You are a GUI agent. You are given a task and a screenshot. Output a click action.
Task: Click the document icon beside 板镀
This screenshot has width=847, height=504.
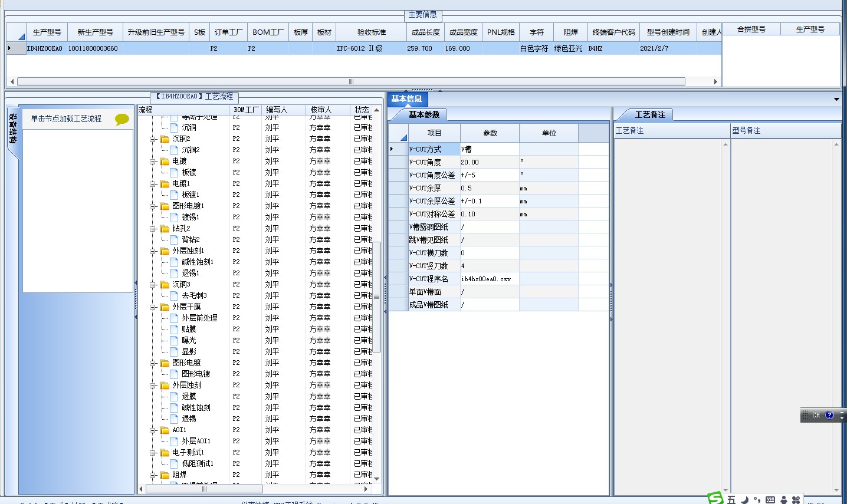click(175, 172)
